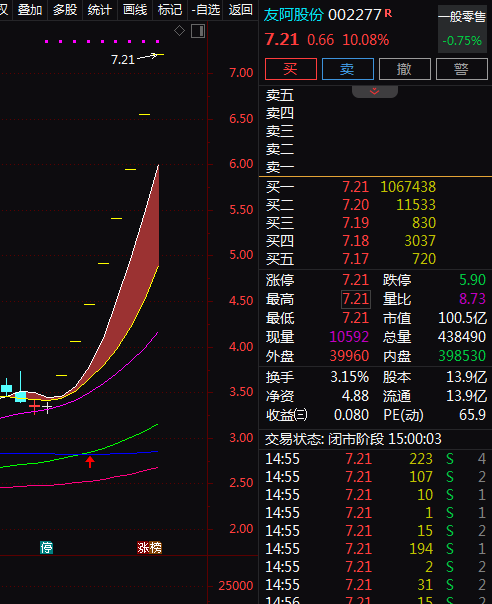Click the 撤 cancel order button
Screen dimensions: 492x604
click(x=405, y=69)
